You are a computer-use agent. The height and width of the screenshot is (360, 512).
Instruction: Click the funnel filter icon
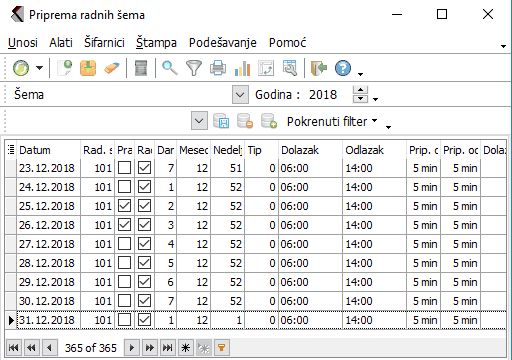pos(194,68)
